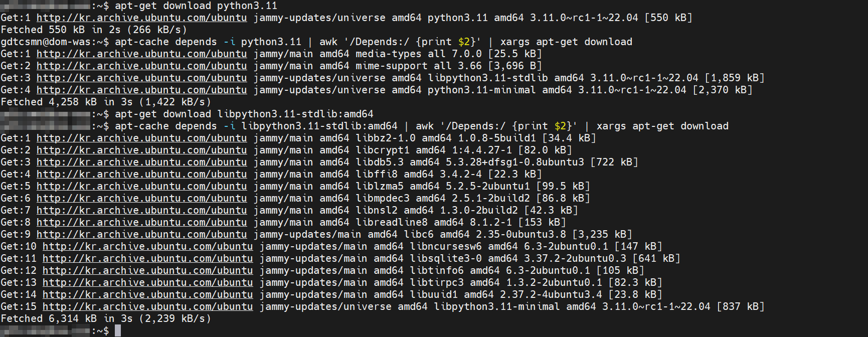Open the URL link on the python3.11 Get:1 line
The height and width of the screenshot is (337, 868).
[x=142, y=18]
